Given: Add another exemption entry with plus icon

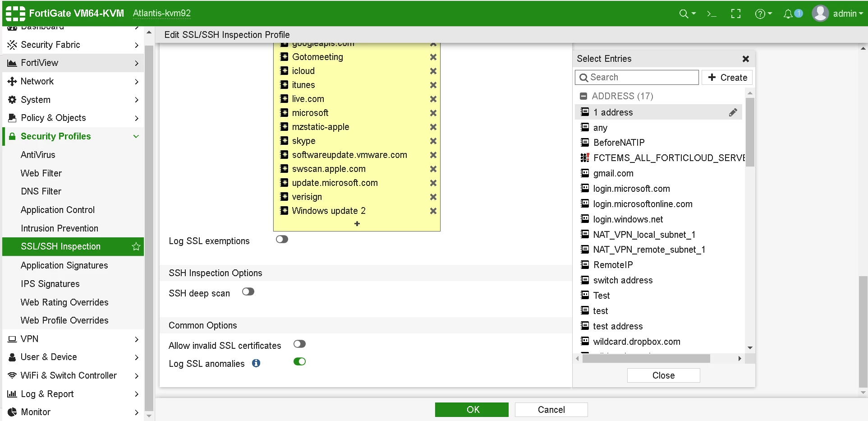Looking at the screenshot, I should click(x=357, y=224).
